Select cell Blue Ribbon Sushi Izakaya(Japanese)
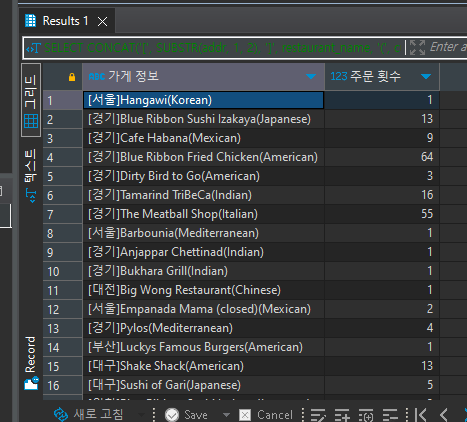This screenshot has width=467, height=422. (203, 119)
